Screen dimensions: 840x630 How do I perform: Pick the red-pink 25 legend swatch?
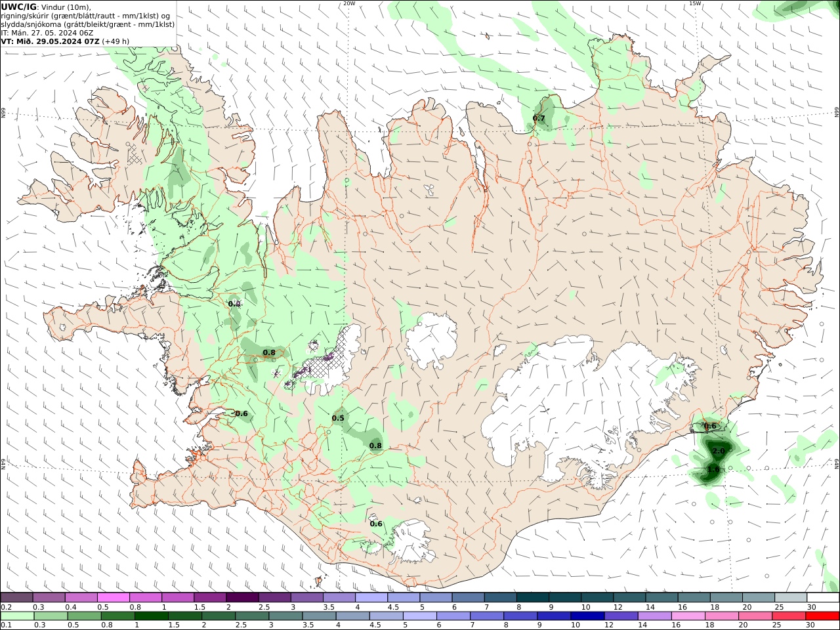(790, 616)
